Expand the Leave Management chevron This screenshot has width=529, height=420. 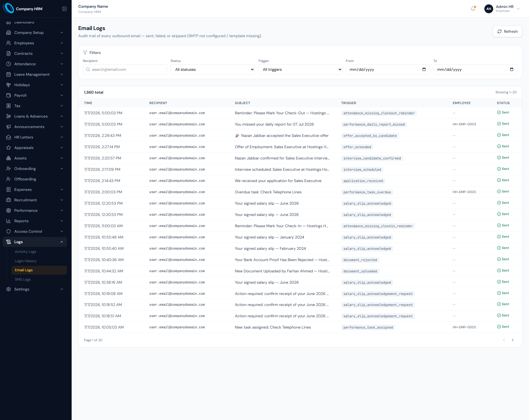pos(62,74)
